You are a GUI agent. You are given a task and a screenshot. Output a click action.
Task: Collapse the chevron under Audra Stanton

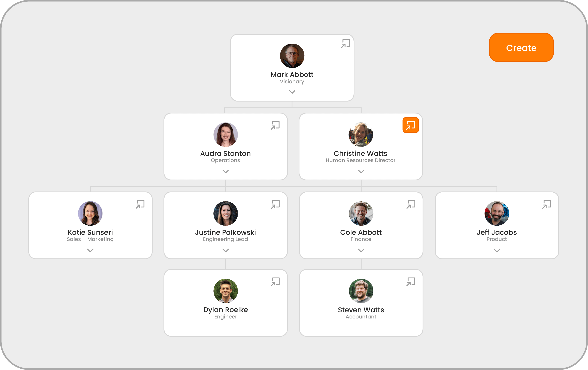(x=226, y=171)
